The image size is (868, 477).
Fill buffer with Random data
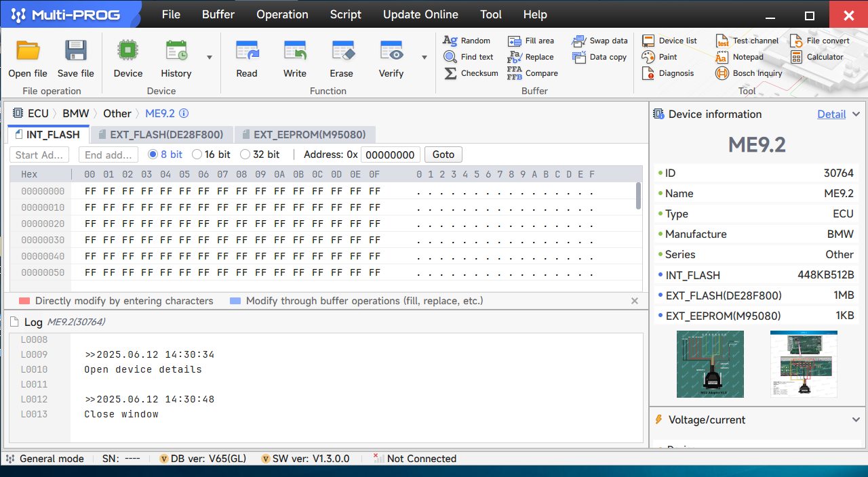(x=467, y=41)
